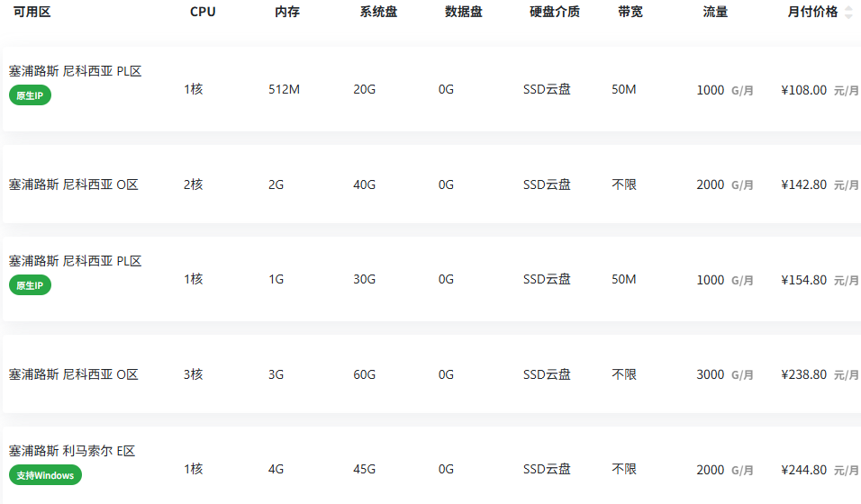This screenshot has height=504, width=861.
Task: Click the 原生IP badge on ¥154.80 row
Action: point(31,285)
